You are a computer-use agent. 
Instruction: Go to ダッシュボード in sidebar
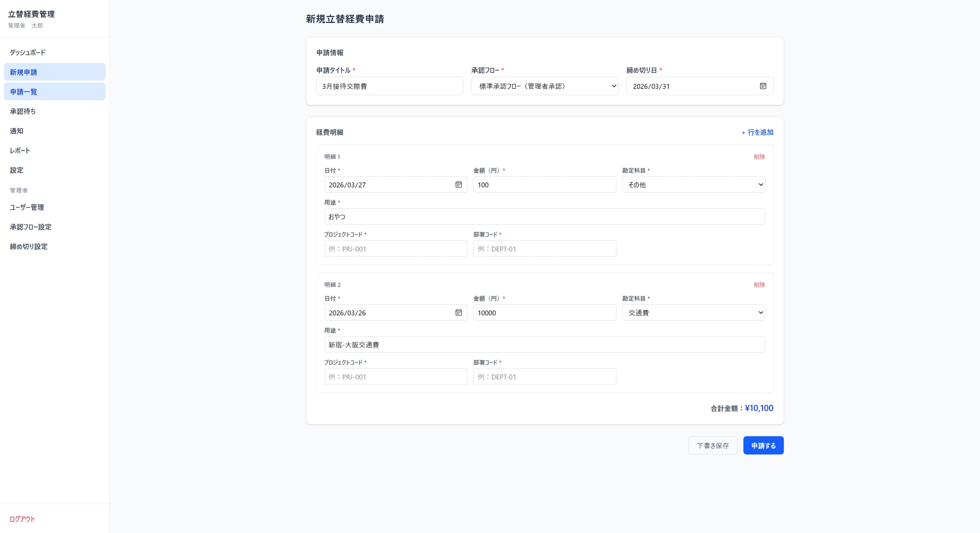[x=28, y=52]
